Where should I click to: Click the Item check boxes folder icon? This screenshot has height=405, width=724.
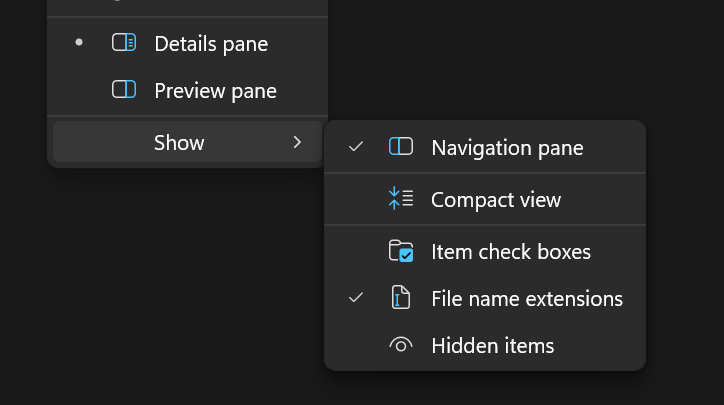(x=400, y=251)
